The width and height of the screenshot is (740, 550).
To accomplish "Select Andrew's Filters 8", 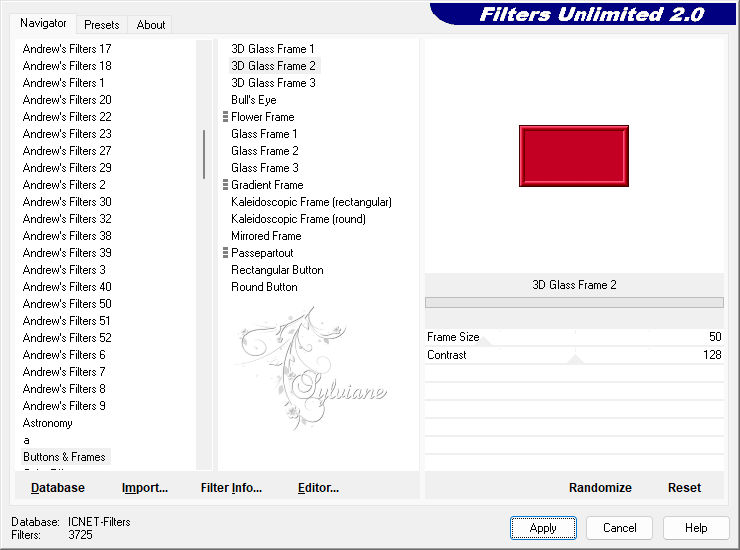I will (64, 389).
